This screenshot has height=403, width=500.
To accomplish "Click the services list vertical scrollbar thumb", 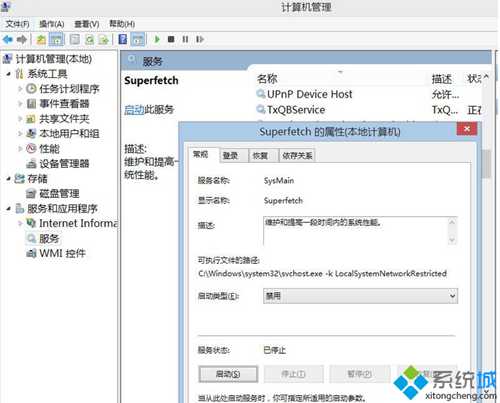I will coord(486,163).
